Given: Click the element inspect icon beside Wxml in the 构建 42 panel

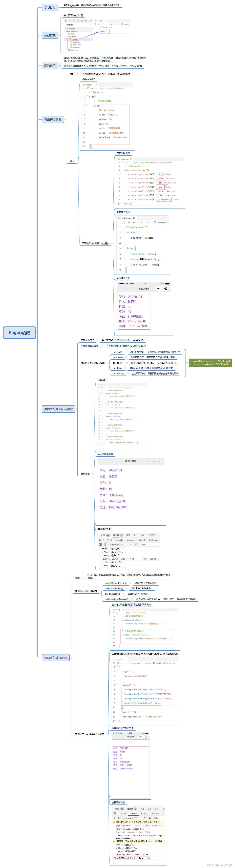Looking at the screenshot, I should click(x=100, y=540).
